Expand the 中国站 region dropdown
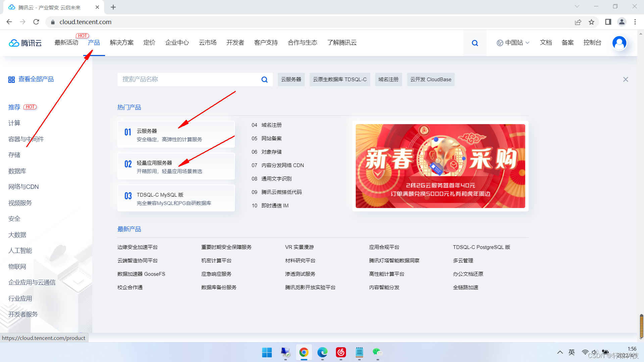Image resolution: width=644 pixels, height=362 pixels. [x=513, y=43]
